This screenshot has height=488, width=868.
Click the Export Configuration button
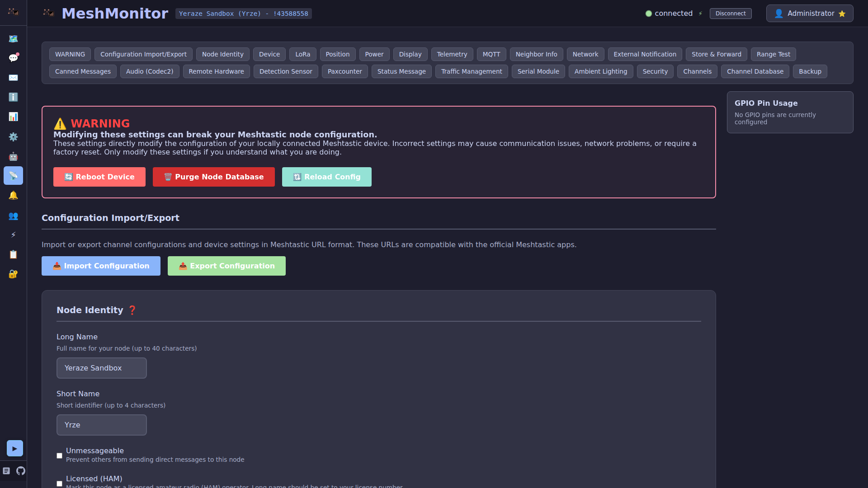(226, 266)
